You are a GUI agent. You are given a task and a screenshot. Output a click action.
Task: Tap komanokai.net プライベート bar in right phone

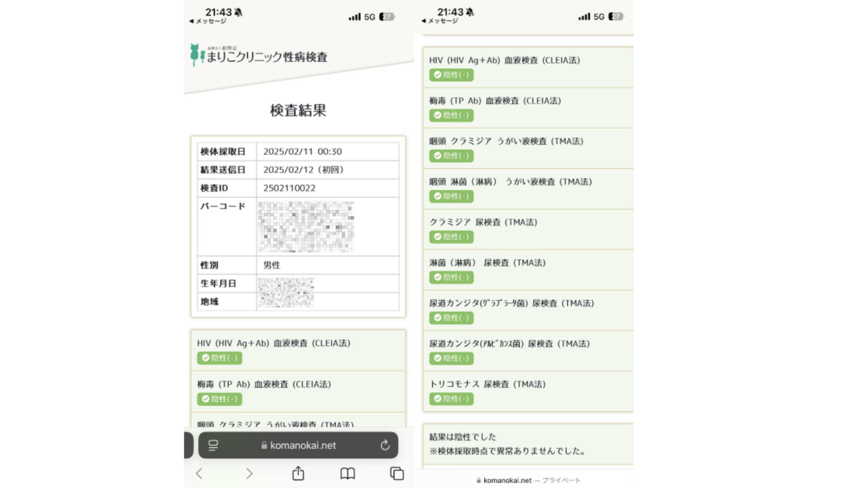[528, 480]
